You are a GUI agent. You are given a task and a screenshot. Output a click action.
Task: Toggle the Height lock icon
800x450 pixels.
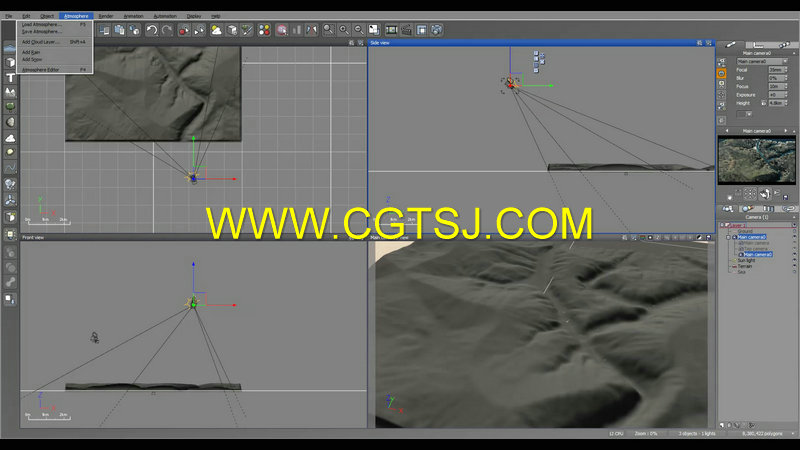(763, 103)
